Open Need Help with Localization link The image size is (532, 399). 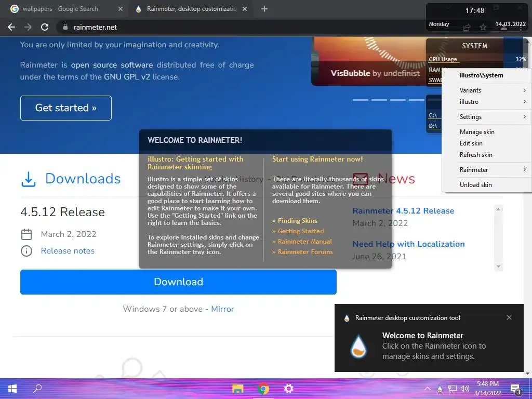pyautogui.click(x=408, y=244)
